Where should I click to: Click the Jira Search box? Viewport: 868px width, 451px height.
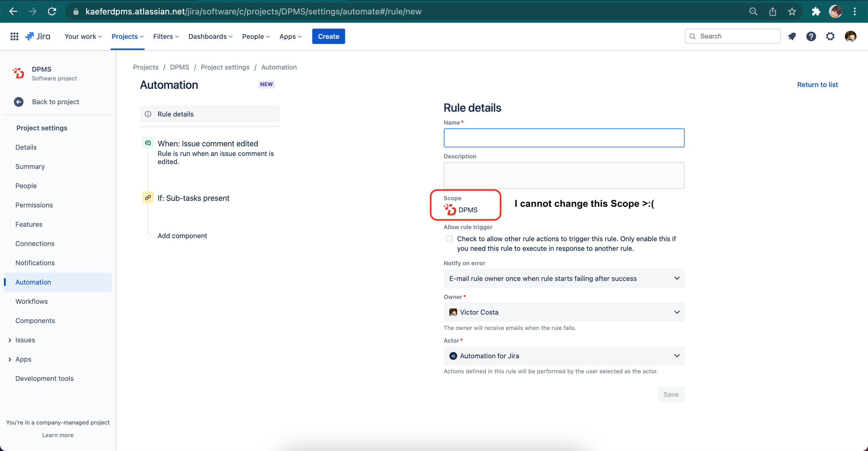(x=733, y=36)
